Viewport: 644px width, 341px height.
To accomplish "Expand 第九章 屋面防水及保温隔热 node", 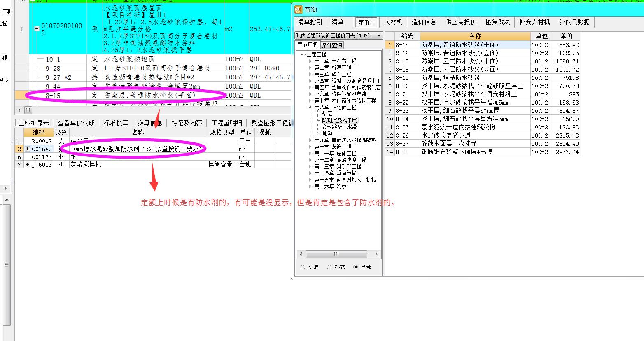I will click(x=310, y=140).
